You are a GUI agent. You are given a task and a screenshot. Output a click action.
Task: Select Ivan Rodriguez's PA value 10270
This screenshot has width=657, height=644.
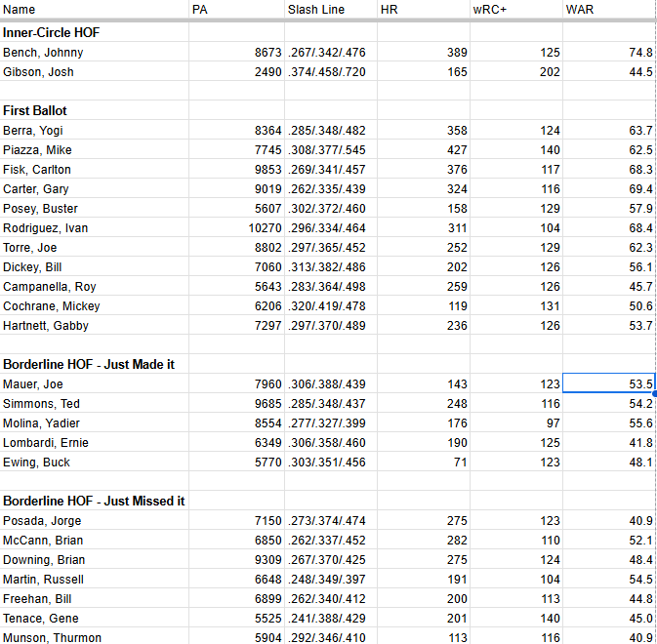click(237, 227)
